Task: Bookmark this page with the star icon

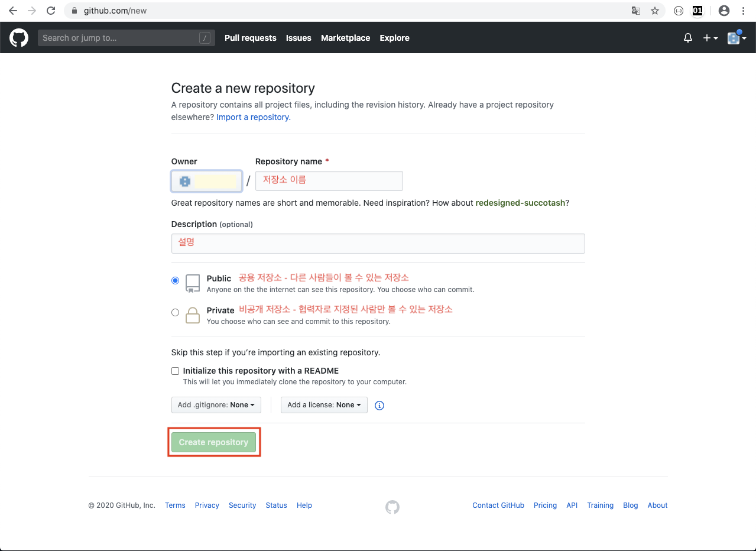Action: [x=654, y=11]
